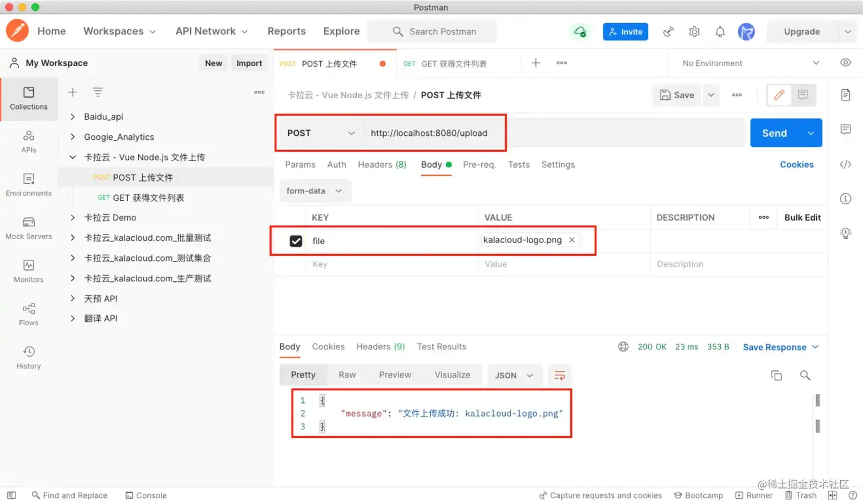Image resolution: width=863 pixels, height=504 pixels.
Task: Click the collections filter icon
Action: (x=98, y=92)
